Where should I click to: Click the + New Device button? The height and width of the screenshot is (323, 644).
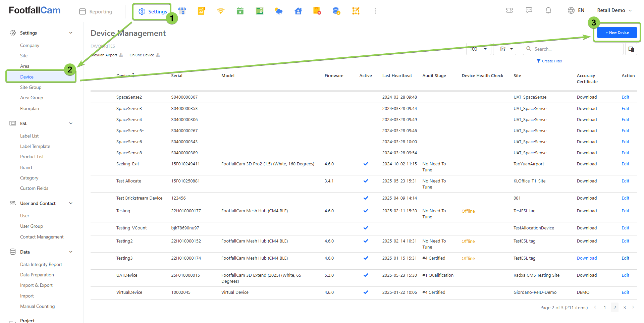(617, 33)
